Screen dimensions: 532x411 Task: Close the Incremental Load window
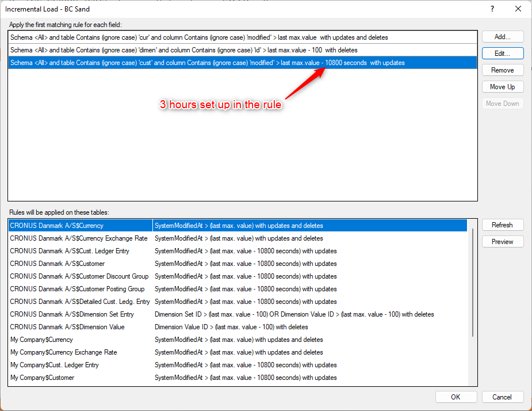point(518,9)
